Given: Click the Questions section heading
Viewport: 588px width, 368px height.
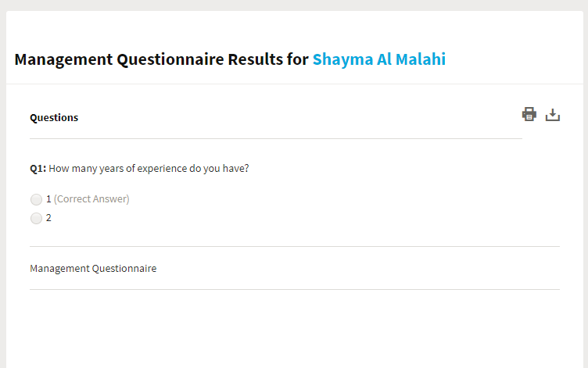Looking at the screenshot, I should pyautogui.click(x=54, y=118).
